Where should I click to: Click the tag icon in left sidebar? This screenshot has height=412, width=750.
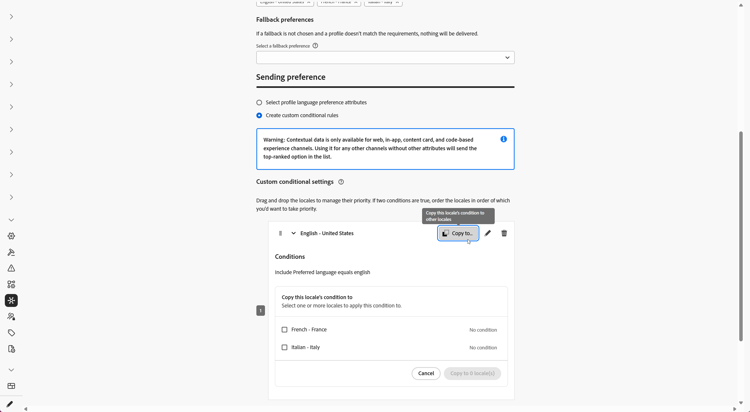pos(11,333)
